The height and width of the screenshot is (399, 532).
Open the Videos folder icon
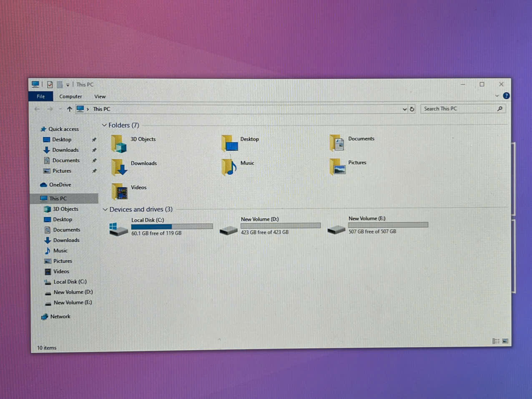(x=120, y=192)
